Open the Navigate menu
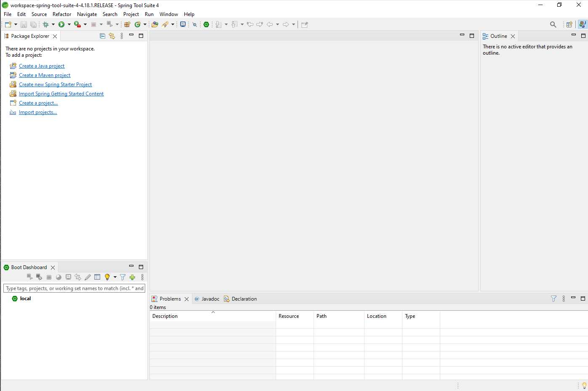The image size is (588, 391). (87, 14)
